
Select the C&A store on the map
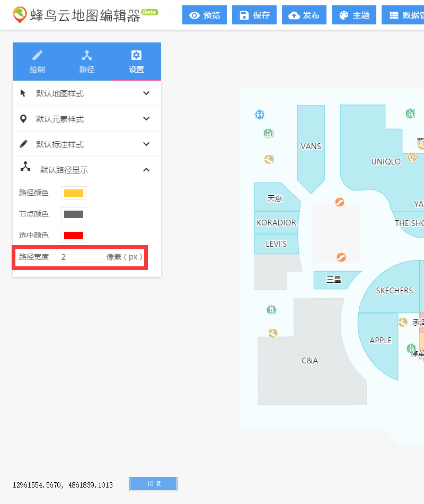[310, 361]
